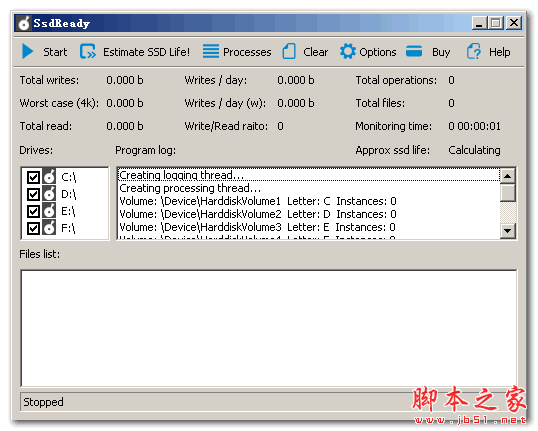Select the 'Creating processing thread...' log line
Viewport: 538px width, 431px height.
[309, 188]
